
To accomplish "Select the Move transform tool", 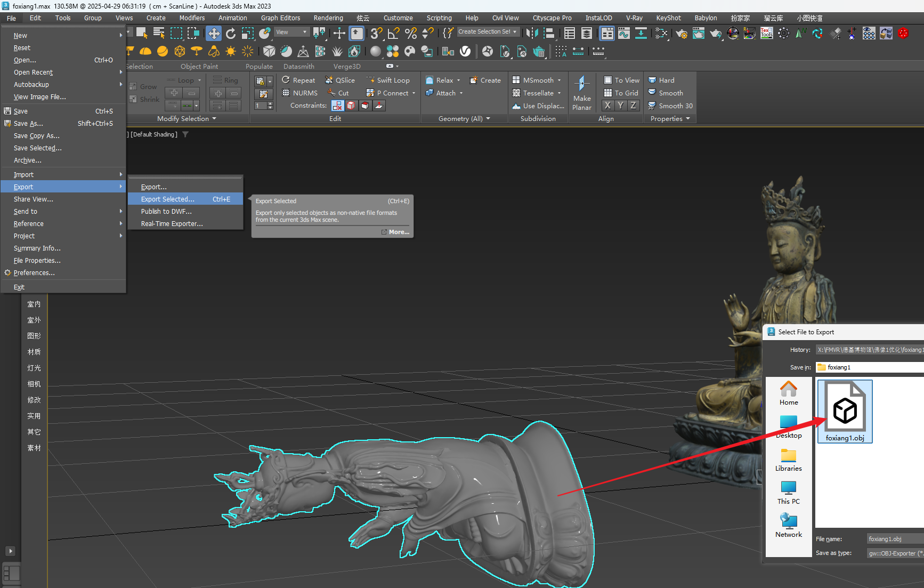I will pyautogui.click(x=213, y=34).
